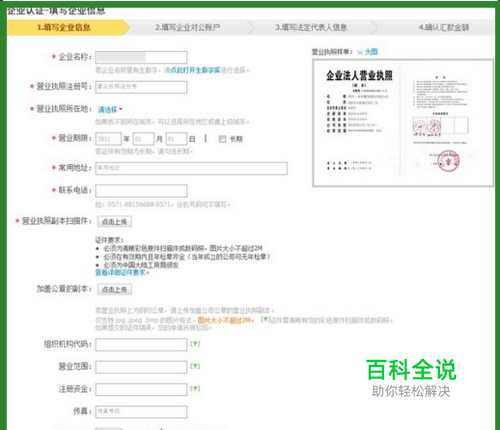Image resolution: width=500 pixels, height=430 pixels.
Task: Focus the 传真 input field
Action: 141,412
